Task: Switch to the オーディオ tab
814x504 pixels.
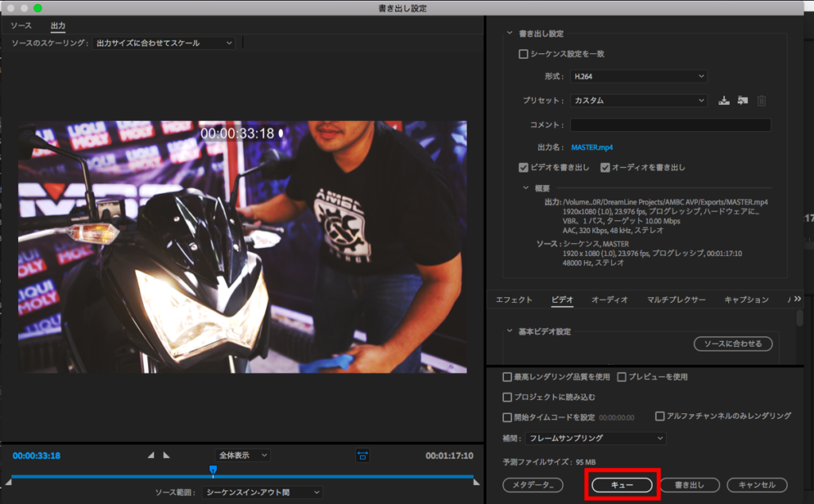Action: point(609,300)
